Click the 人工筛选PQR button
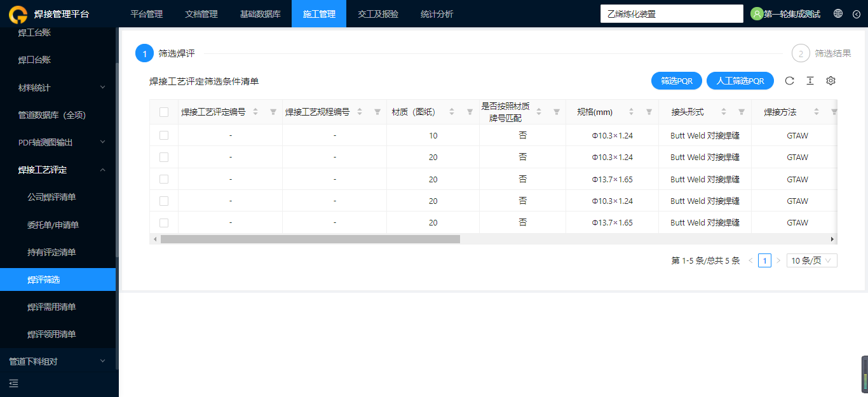 click(x=740, y=81)
